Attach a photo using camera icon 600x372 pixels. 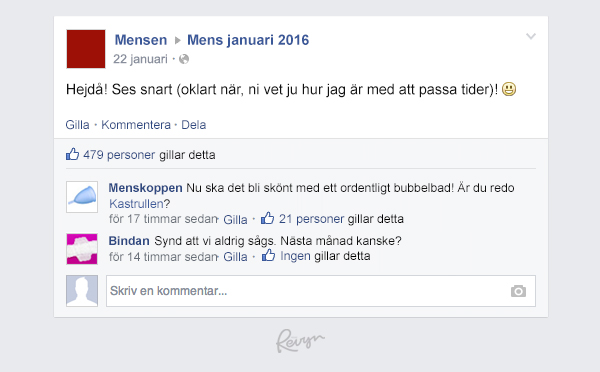coord(518,291)
